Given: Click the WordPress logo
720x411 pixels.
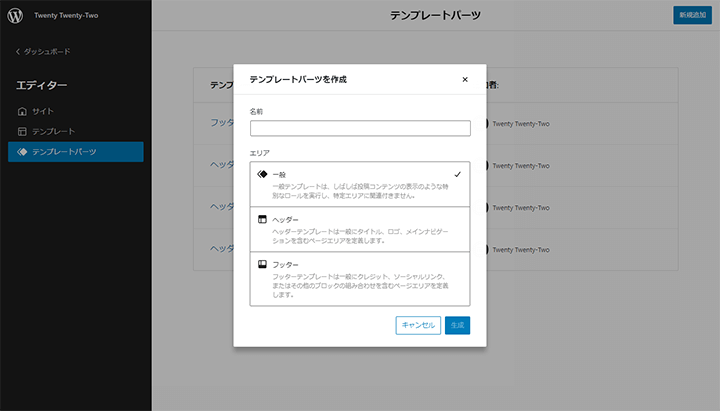Looking at the screenshot, I should (x=17, y=17).
